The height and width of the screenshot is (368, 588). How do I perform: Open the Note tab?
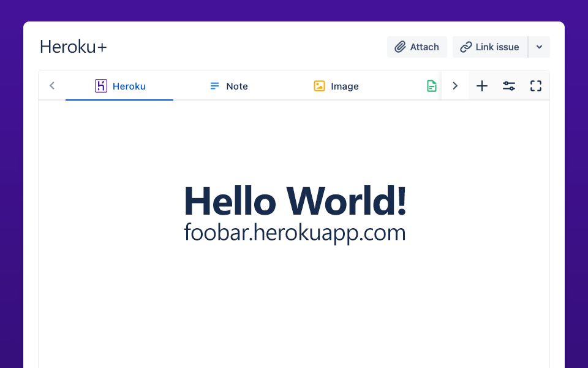pos(228,86)
